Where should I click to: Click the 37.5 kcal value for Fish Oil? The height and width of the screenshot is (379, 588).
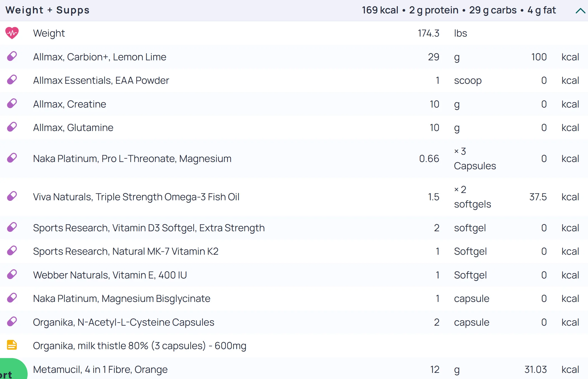click(x=538, y=197)
